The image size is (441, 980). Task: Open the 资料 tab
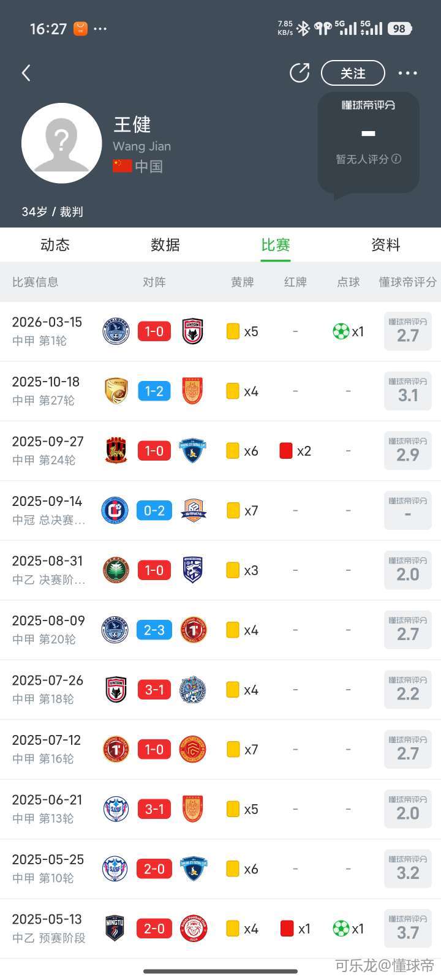386,245
